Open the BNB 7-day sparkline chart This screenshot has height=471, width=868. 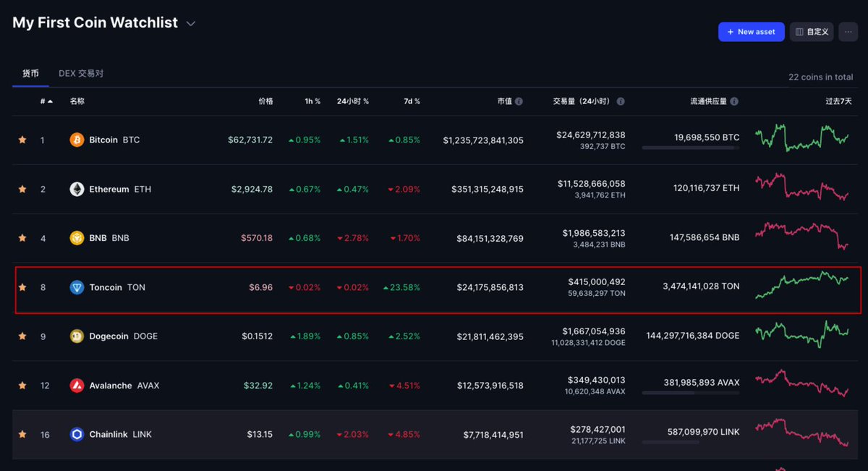802,236
